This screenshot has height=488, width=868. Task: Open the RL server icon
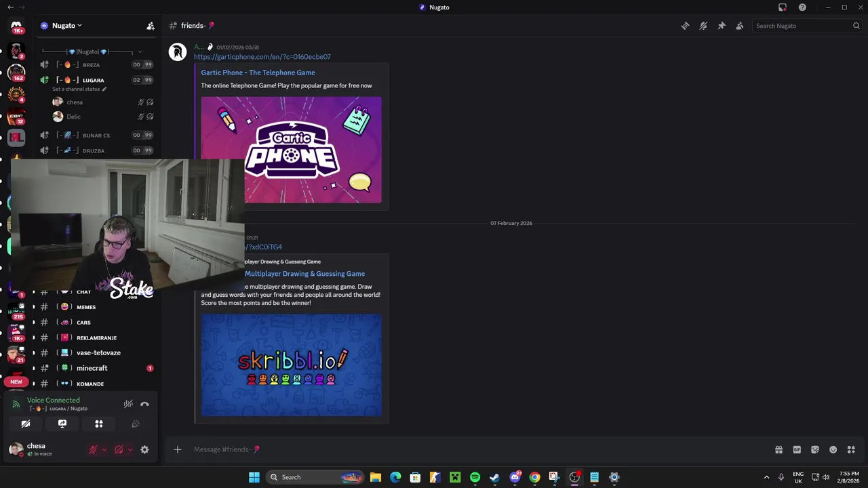[16, 138]
